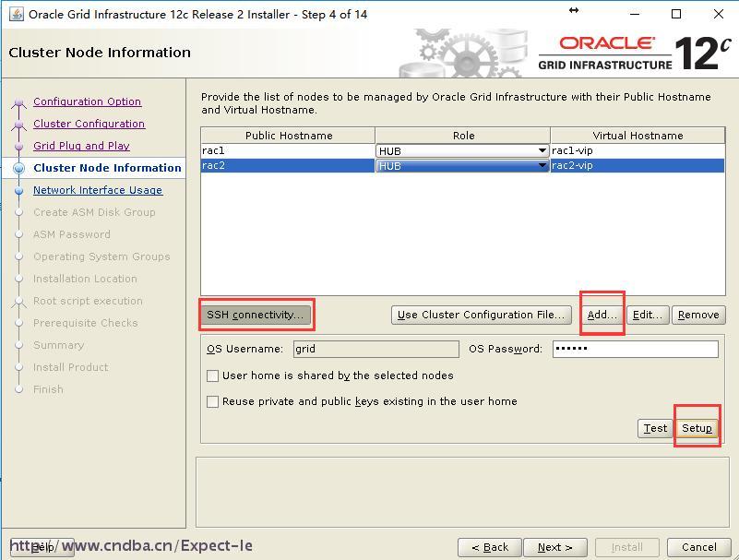The height and width of the screenshot is (560, 739).
Task: Open installer Help
Action: 42,547
